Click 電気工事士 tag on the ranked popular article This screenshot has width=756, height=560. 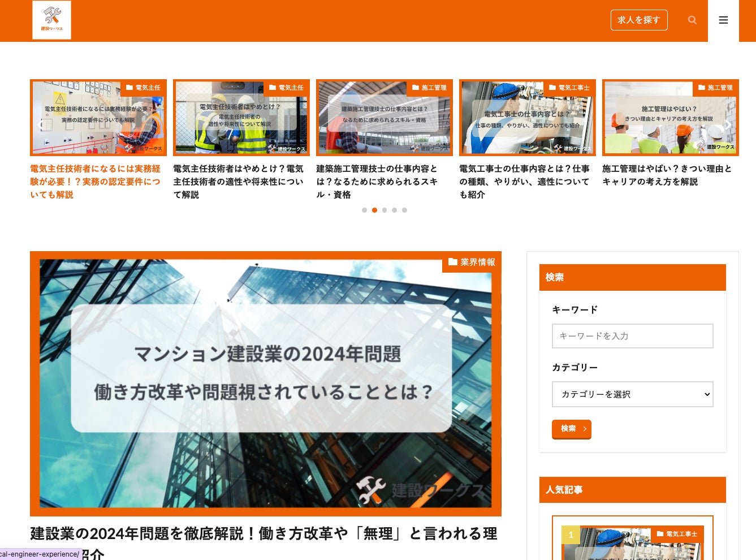point(677,534)
